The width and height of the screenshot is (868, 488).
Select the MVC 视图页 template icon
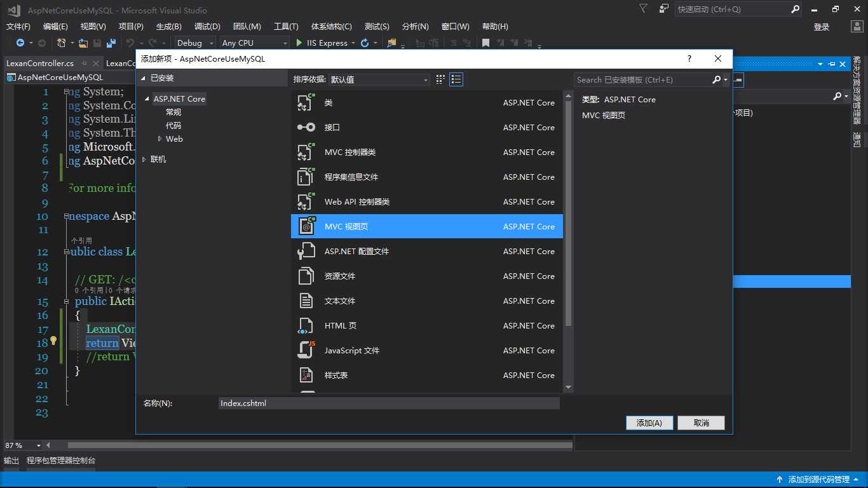[x=306, y=226]
